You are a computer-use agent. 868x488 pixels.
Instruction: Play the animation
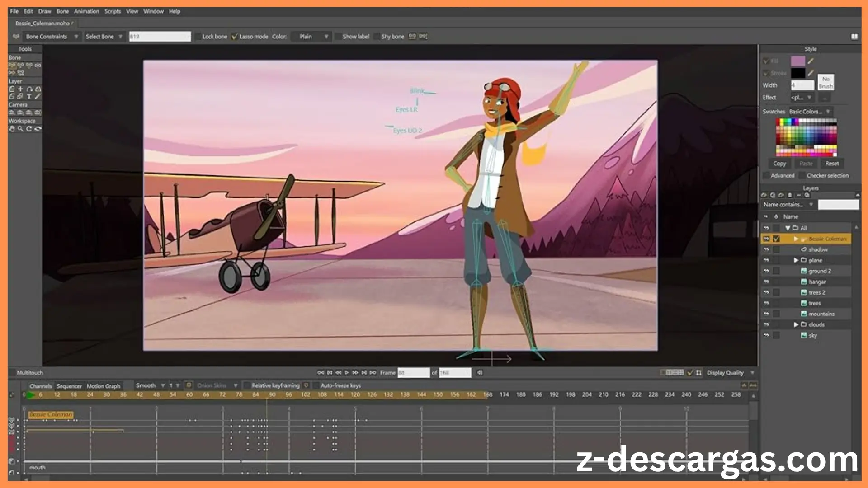(347, 373)
